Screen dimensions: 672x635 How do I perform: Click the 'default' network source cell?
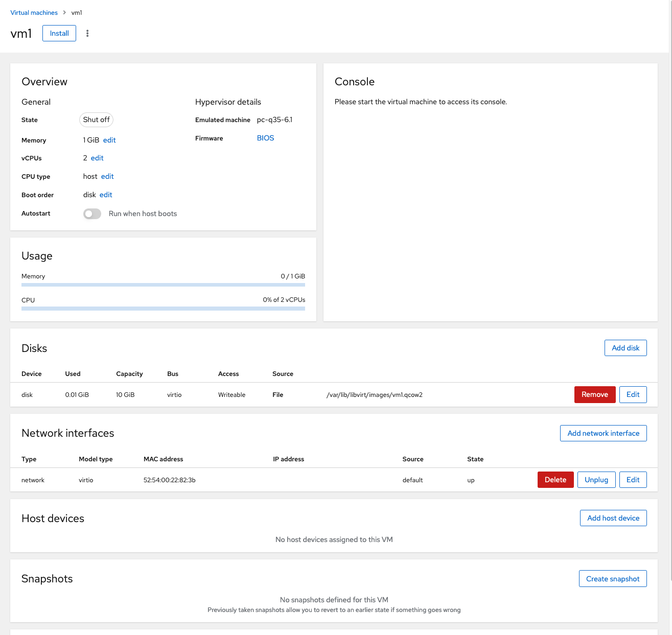(x=412, y=480)
